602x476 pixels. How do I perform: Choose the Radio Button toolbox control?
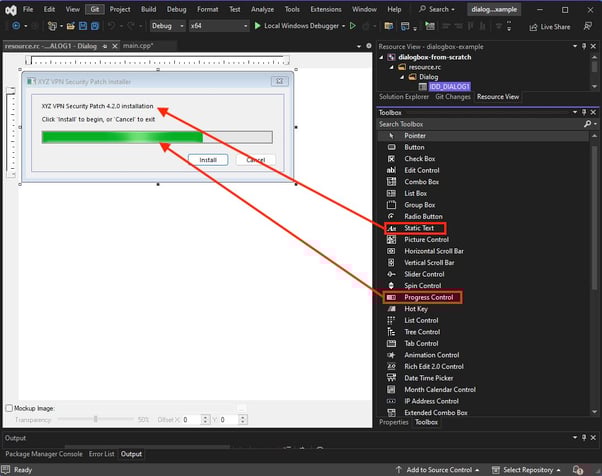click(422, 216)
